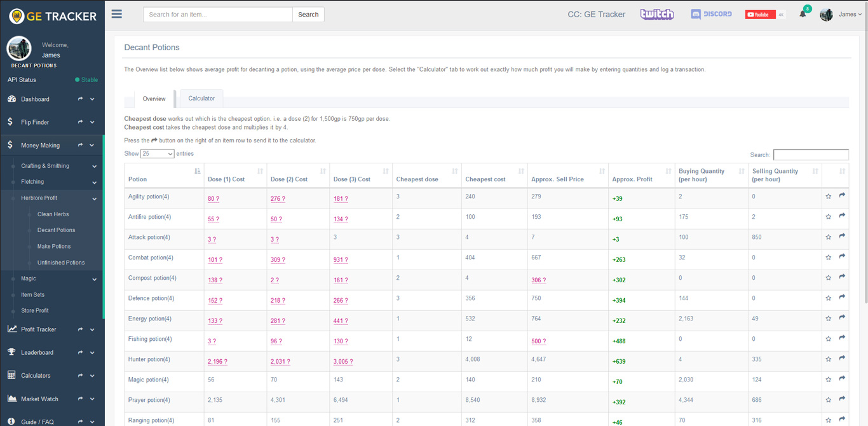Click the table Search filter field
868x426 pixels.
click(x=810, y=155)
